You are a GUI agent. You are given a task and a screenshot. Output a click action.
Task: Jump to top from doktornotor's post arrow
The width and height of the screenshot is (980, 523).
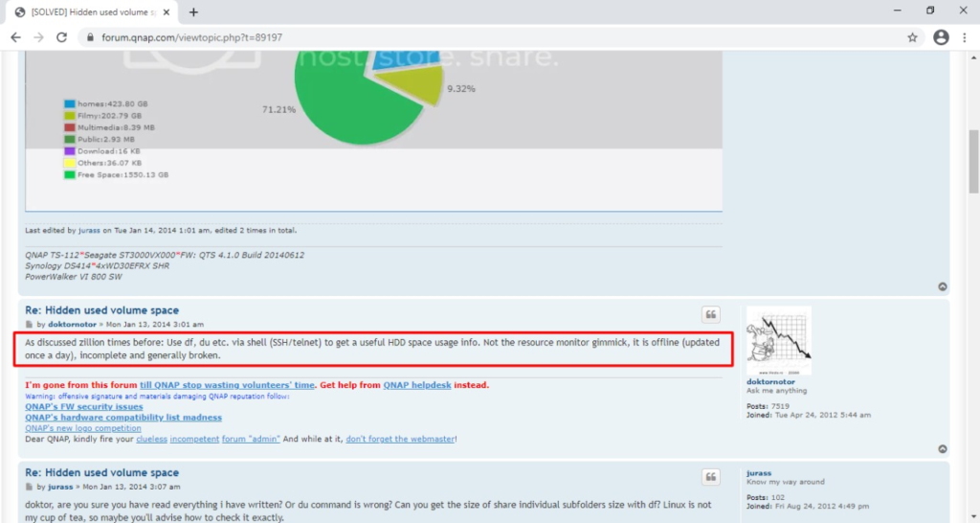[943, 449]
